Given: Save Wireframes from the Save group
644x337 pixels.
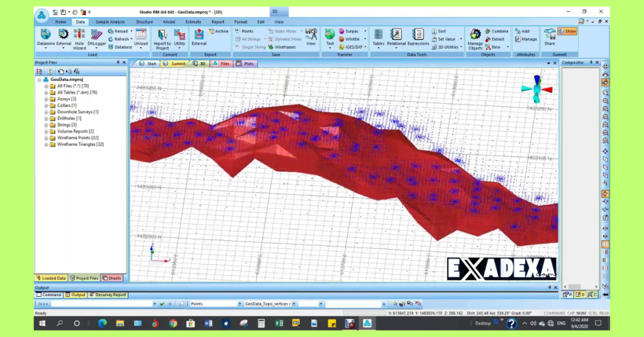Looking at the screenshot, I should click(282, 47).
